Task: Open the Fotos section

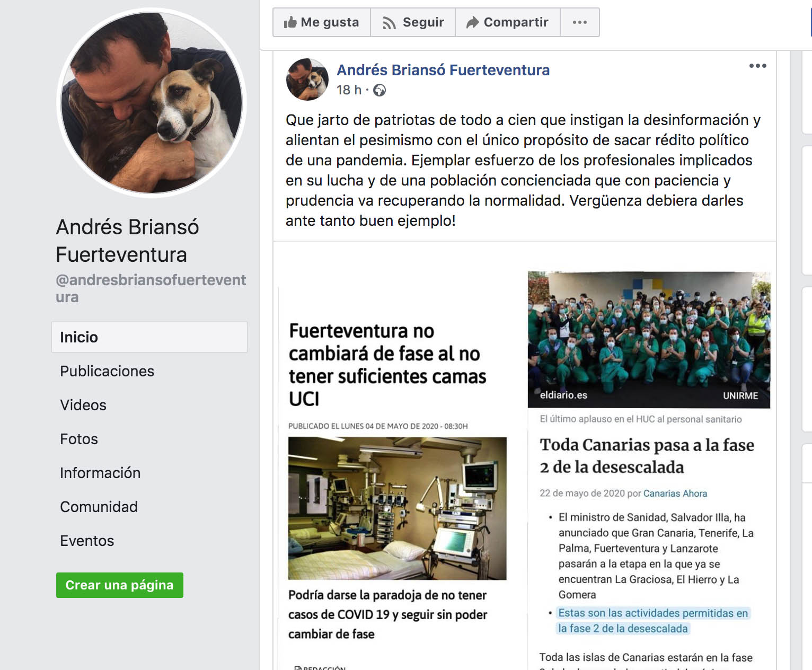Action: click(79, 439)
